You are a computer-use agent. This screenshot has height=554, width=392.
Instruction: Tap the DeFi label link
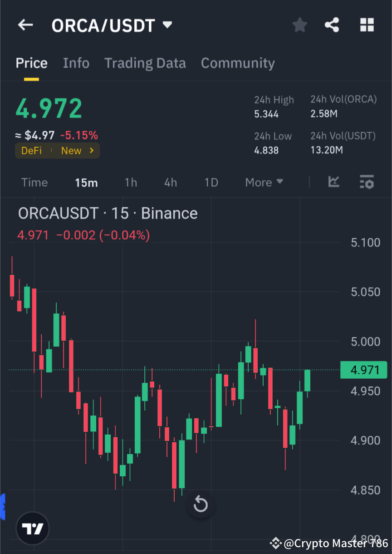pos(31,150)
